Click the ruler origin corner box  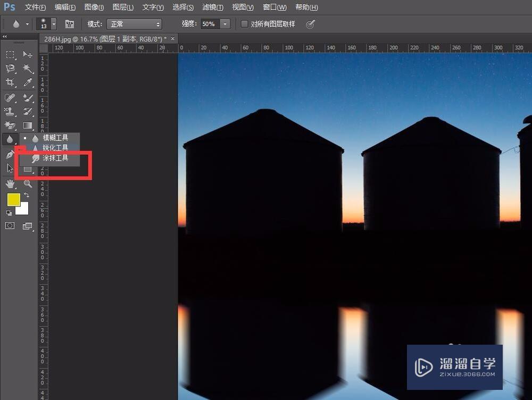(44, 48)
